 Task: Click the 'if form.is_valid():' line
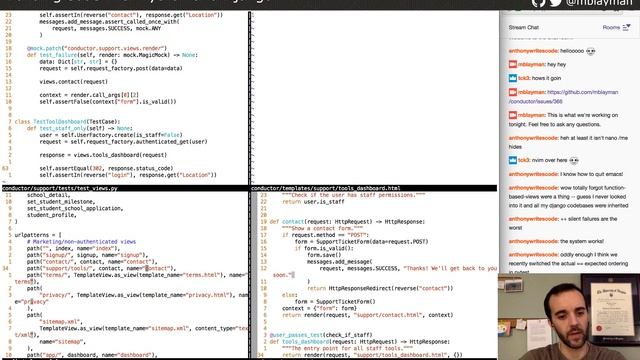tap(324, 248)
